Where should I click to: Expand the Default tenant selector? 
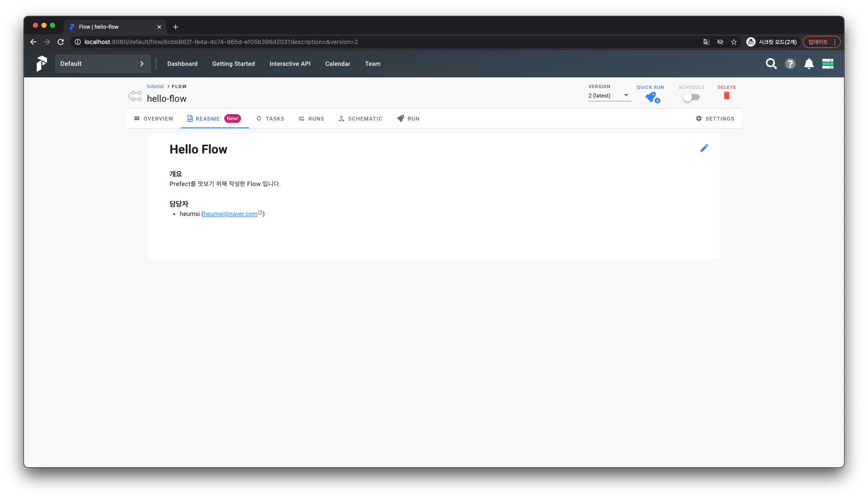coord(103,64)
